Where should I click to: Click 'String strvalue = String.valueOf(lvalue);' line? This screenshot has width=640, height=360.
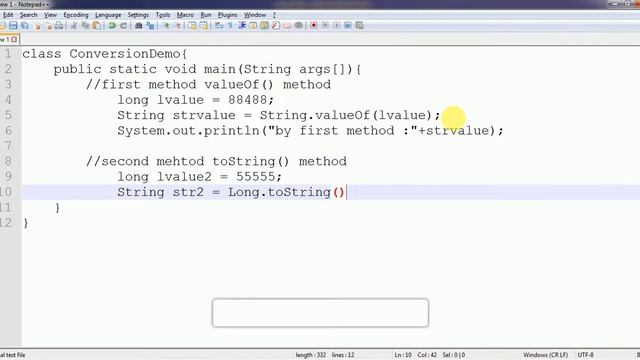pyautogui.click(x=279, y=116)
